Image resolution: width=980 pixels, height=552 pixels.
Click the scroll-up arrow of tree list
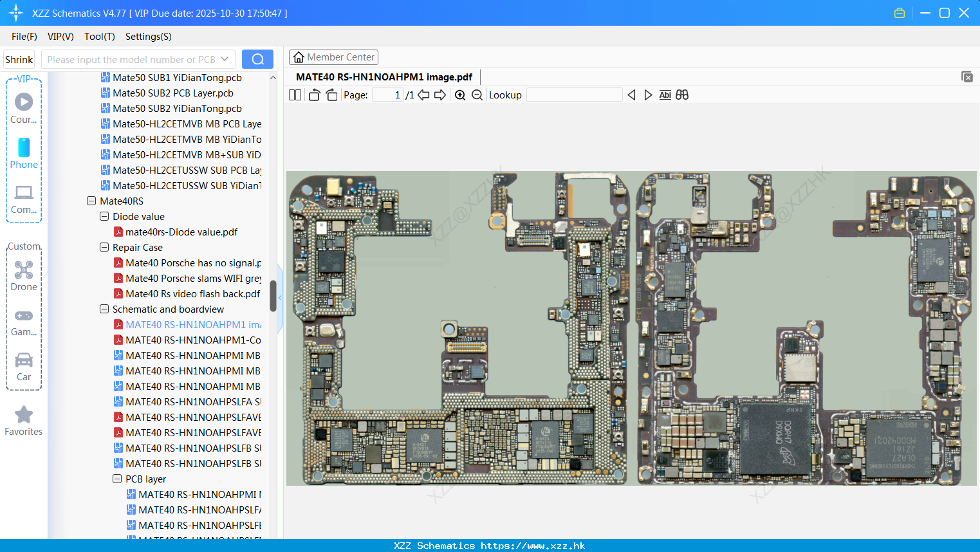(x=273, y=77)
